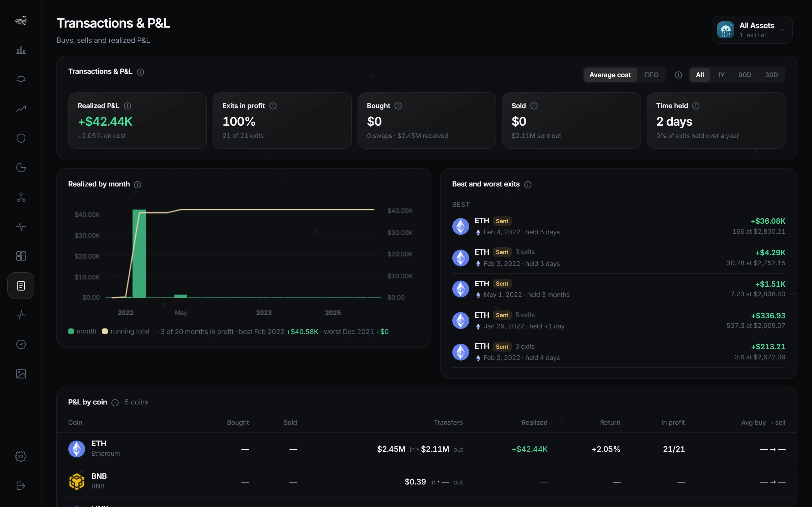Open the best ETH exit +$36.08K
812x507 pixels.
coord(618,226)
